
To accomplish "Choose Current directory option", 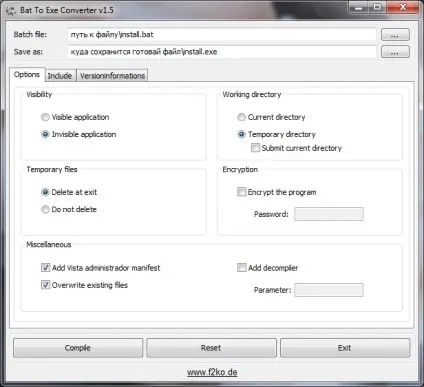I will [x=241, y=117].
